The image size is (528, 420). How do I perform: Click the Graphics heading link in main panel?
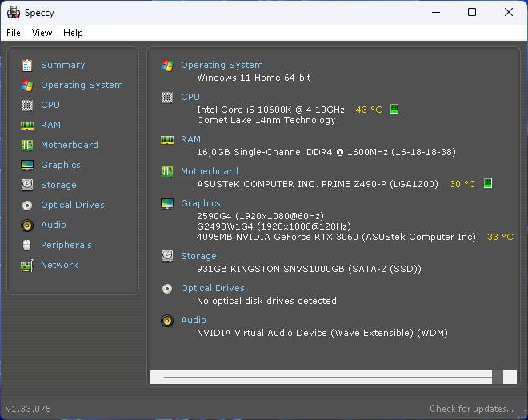tap(201, 203)
